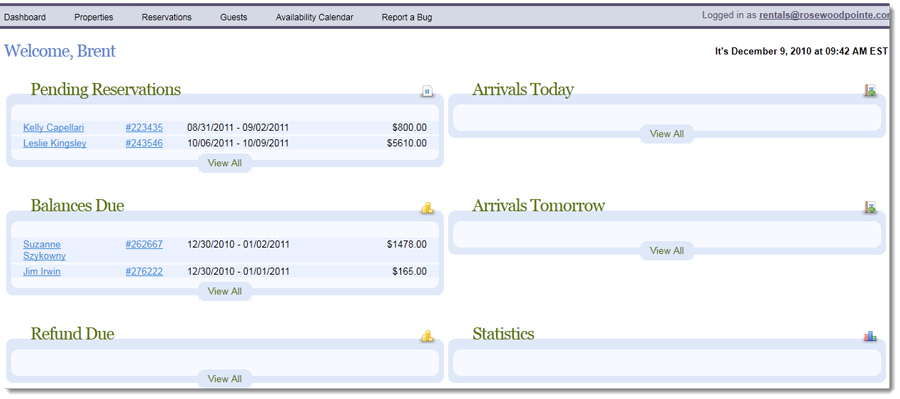This screenshot has width=900, height=399.
Task: Open the logged-in account email link
Action: 825,16
